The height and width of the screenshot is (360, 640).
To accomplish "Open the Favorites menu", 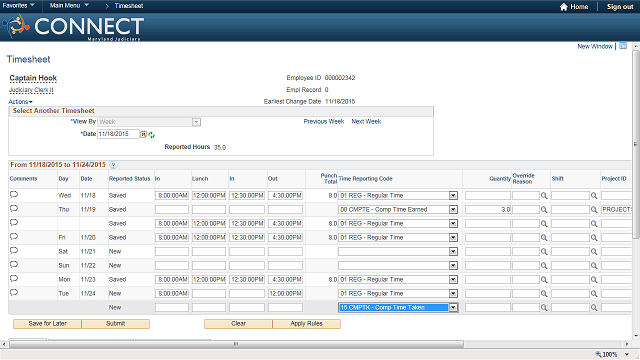I will (x=18, y=5).
